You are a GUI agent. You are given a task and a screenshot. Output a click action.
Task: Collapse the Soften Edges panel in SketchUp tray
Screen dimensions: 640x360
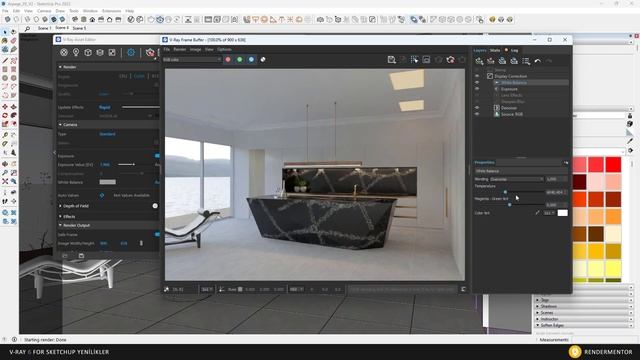coord(538,325)
